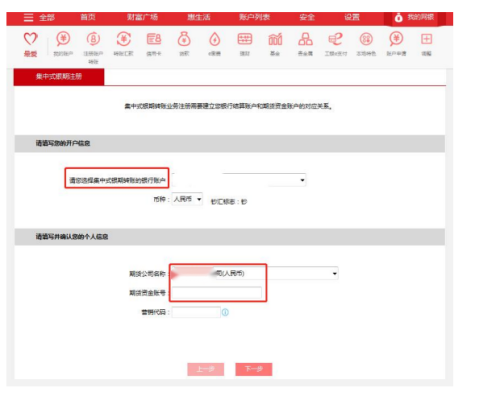Open 设置 navigation item

coord(352,17)
